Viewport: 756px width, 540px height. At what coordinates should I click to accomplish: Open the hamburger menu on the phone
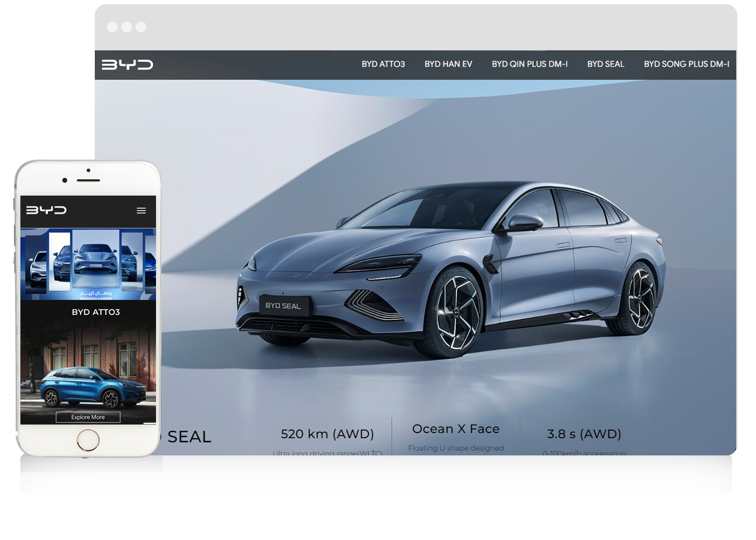[x=142, y=211]
